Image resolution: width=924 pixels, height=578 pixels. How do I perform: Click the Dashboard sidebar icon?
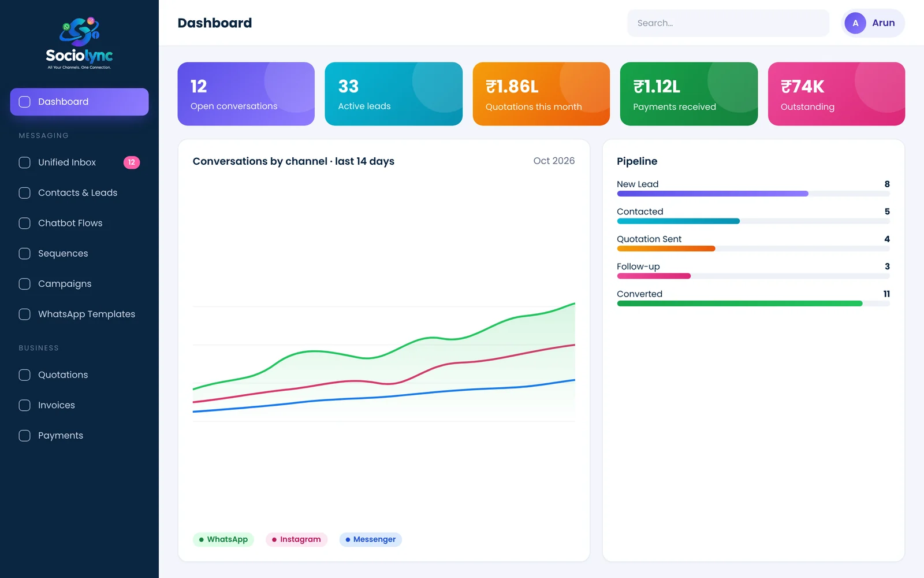coord(25,102)
